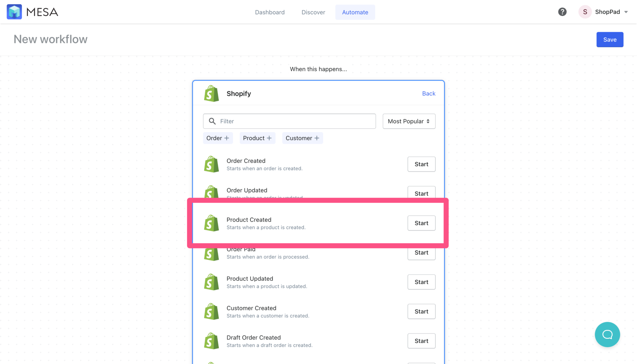Open the chat support bubble
The image size is (637, 364).
[x=607, y=334]
